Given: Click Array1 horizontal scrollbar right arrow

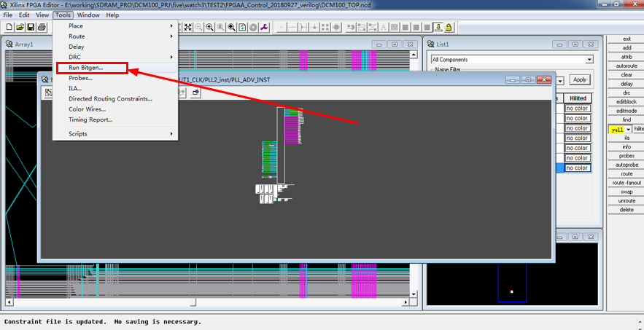Looking at the screenshot, I should click(x=406, y=302).
